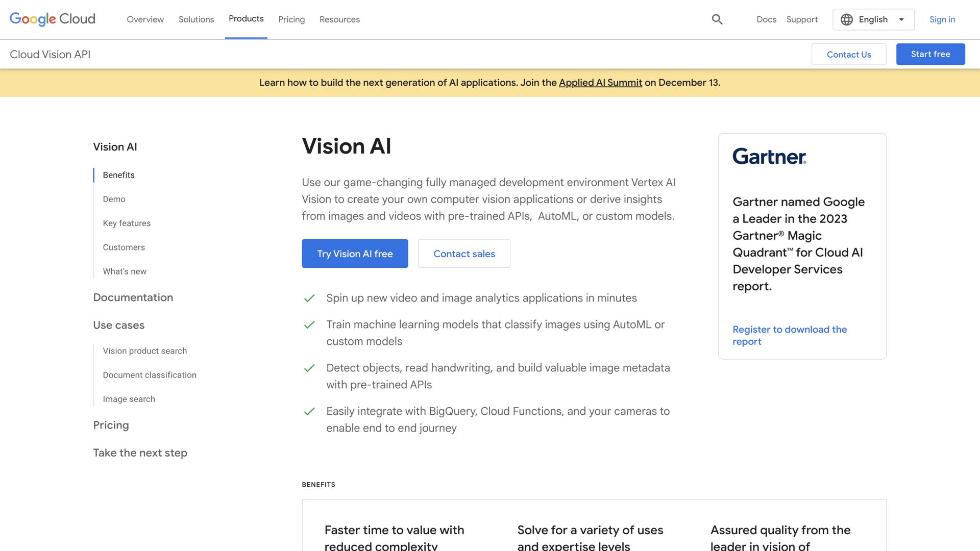Expand the English language dropdown
The height and width of the screenshot is (551, 980).
click(873, 19)
